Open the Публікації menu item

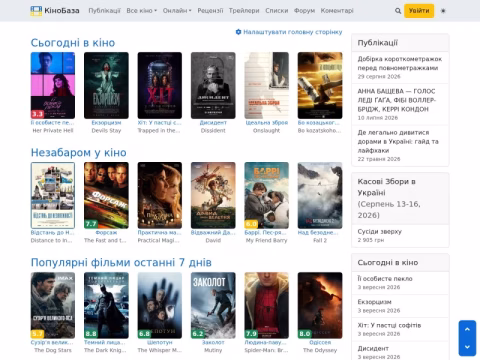(104, 11)
